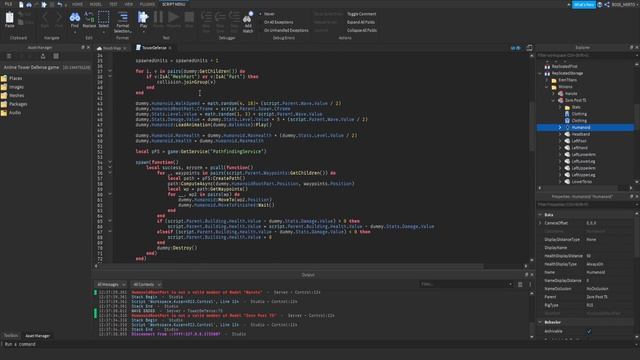Viewport: 640px width, 360px height.
Task: Switch to the MODEL ribbon tab
Action: tap(96, 4)
